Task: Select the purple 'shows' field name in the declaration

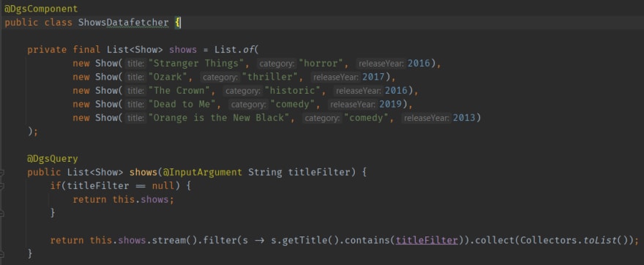Action: coord(183,50)
